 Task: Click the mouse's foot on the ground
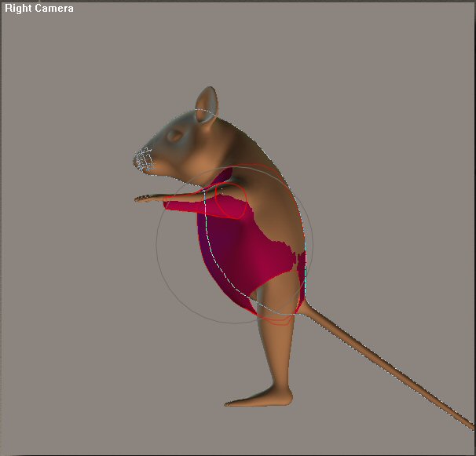(258, 396)
